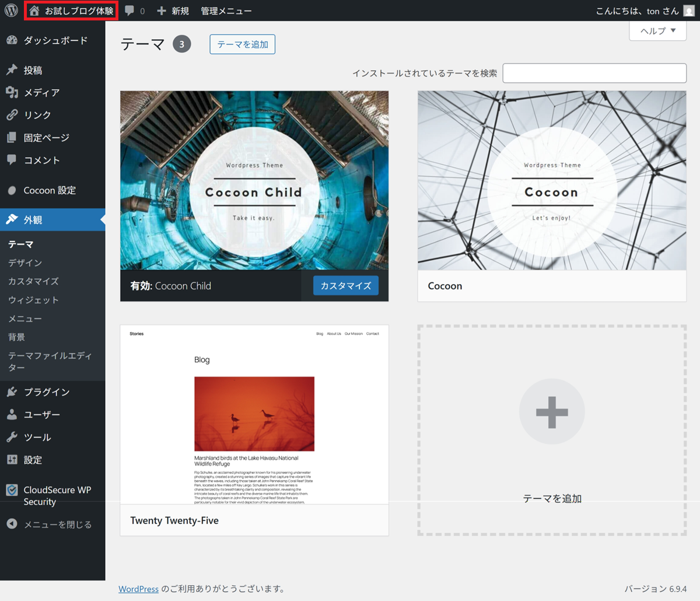Image resolution: width=700 pixels, height=601 pixels.
Task: Select カスタマイズ in the 外観 submenu
Action: 33,281
